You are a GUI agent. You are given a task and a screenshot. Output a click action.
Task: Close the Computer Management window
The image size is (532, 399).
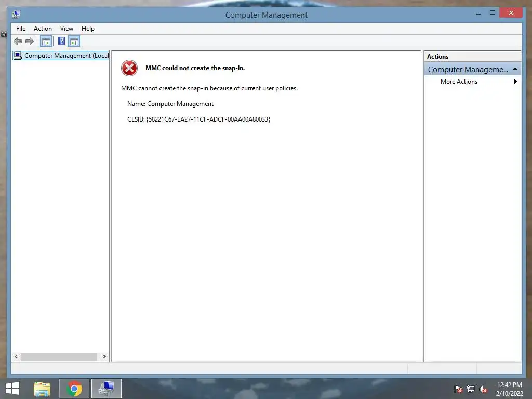click(511, 13)
